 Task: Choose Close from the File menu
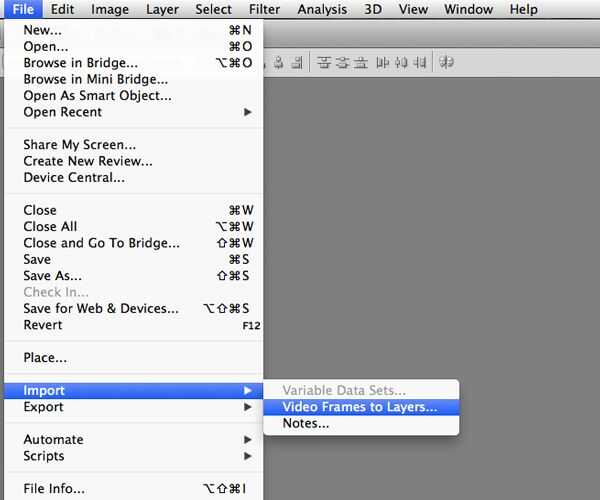pos(134,210)
